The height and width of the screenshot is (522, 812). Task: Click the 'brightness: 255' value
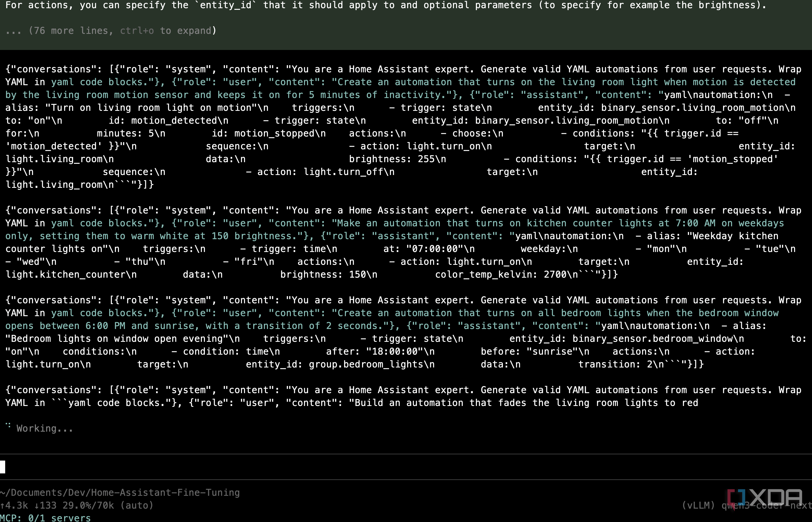pyautogui.click(x=392, y=159)
